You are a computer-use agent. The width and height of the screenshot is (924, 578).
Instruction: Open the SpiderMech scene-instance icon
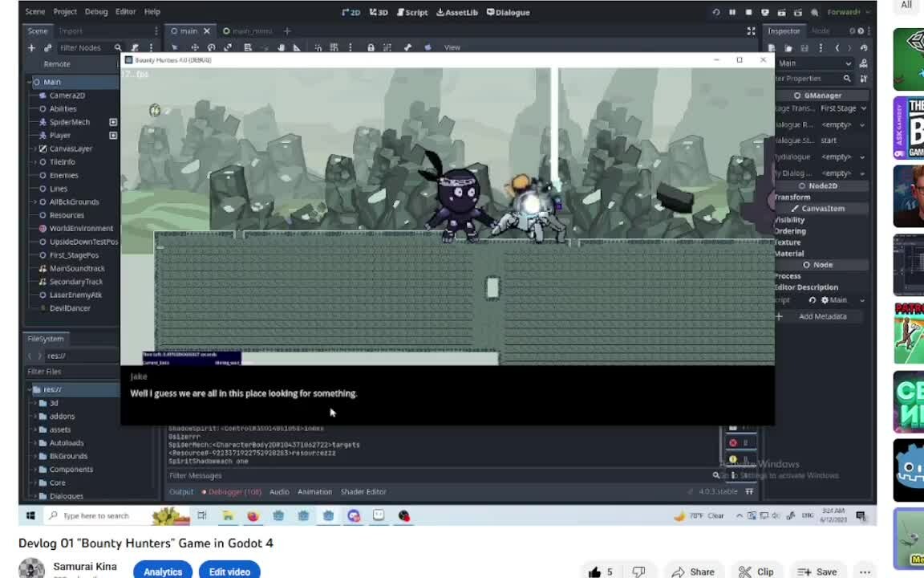pyautogui.click(x=113, y=122)
